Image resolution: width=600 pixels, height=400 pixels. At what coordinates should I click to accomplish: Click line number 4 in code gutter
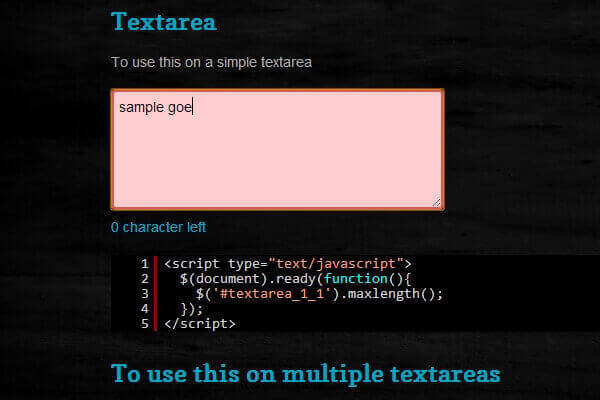tap(145, 309)
